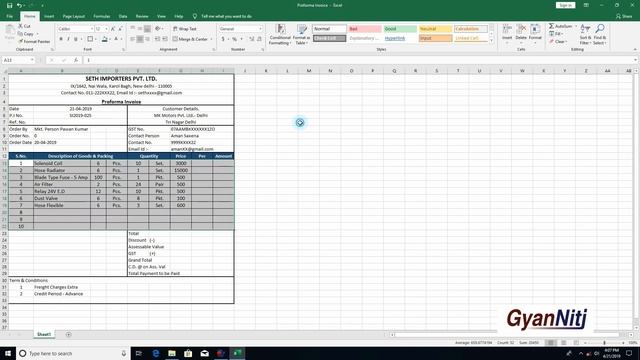
Task: Set Align Right for cells
Action: tap(147, 39)
